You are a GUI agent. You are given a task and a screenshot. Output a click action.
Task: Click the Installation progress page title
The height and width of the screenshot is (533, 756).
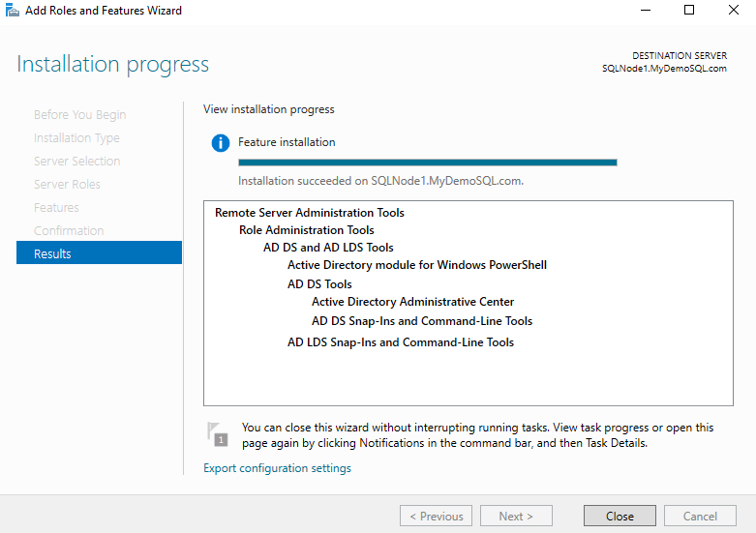click(x=113, y=64)
